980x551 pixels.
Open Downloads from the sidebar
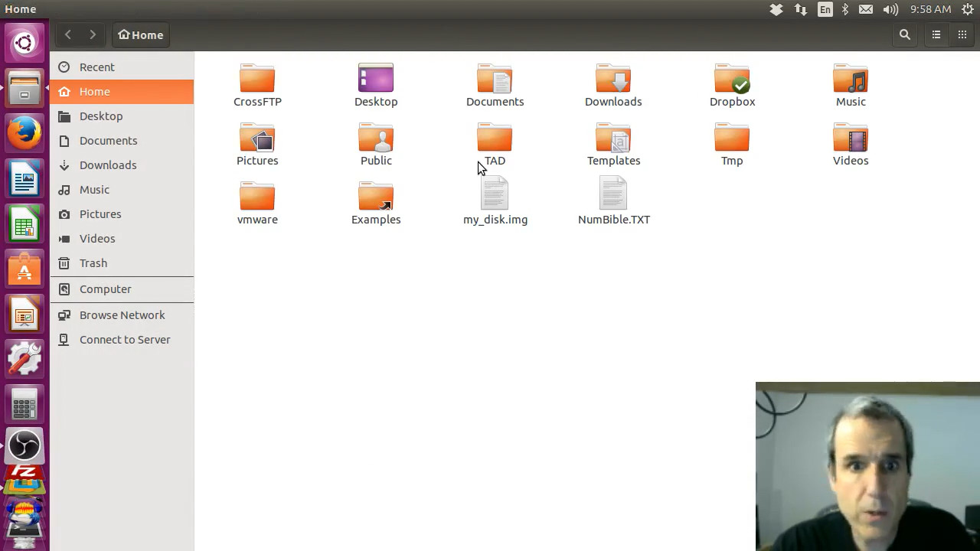(122, 165)
